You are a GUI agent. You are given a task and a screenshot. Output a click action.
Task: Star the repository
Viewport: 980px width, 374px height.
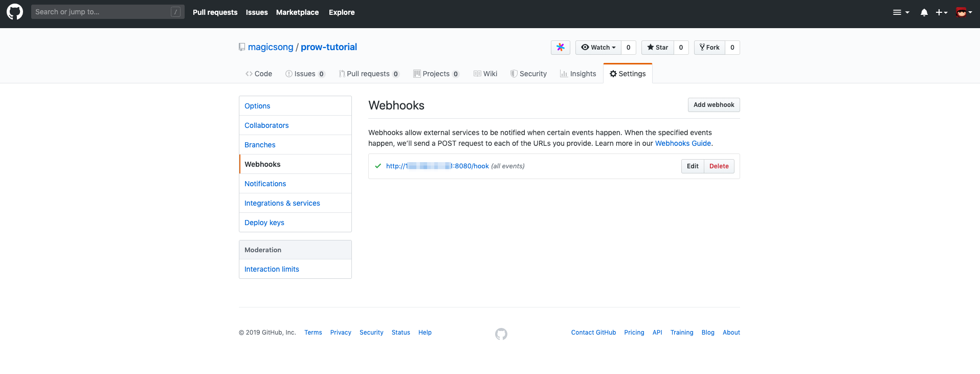point(658,47)
